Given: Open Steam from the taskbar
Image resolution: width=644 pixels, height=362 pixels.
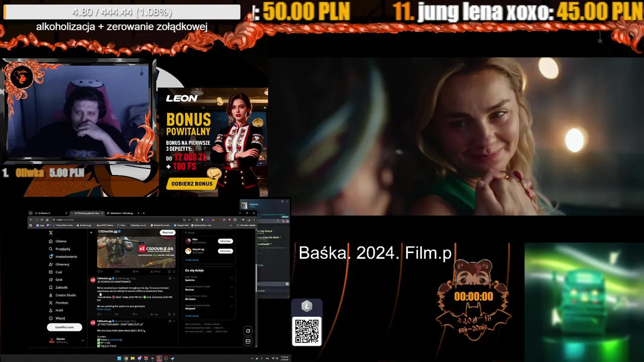Looking at the screenshot, I should click(x=173, y=358).
